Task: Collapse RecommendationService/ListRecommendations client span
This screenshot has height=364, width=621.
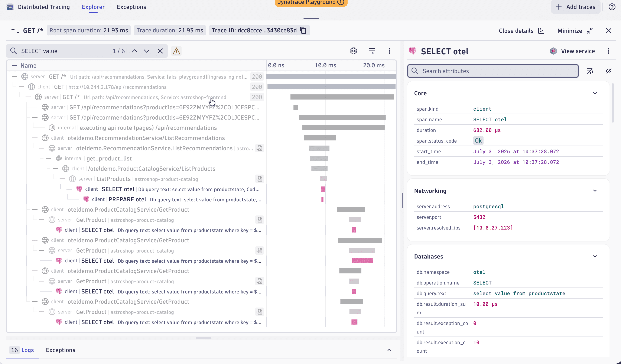Action: pyautogui.click(x=35, y=138)
